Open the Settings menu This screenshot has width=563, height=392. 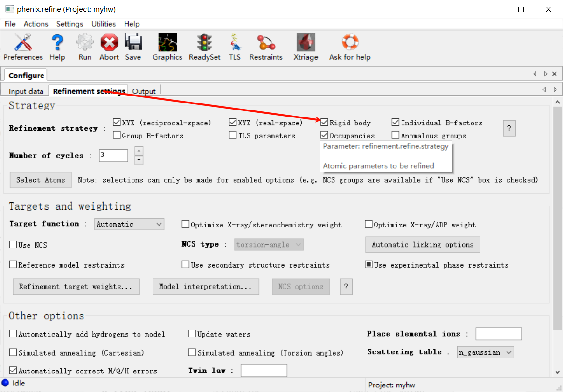[x=70, y=24]
